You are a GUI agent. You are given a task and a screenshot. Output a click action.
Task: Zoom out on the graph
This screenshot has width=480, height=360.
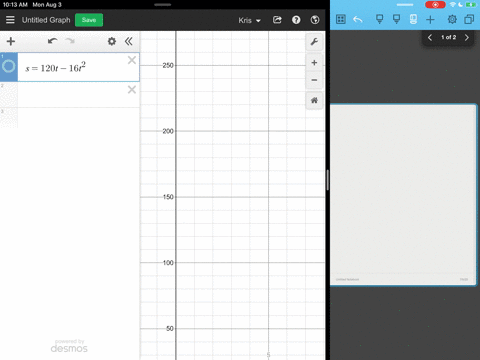[314, 80]
